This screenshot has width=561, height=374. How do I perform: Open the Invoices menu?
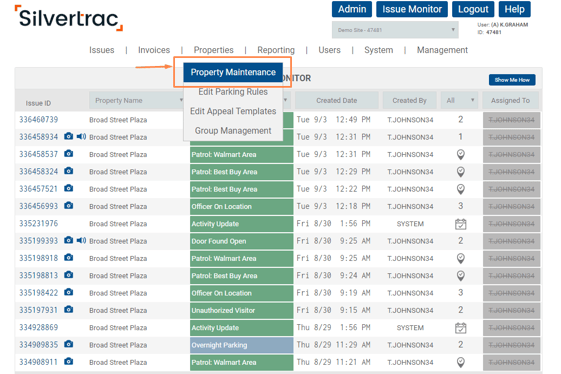pos(154,50)
